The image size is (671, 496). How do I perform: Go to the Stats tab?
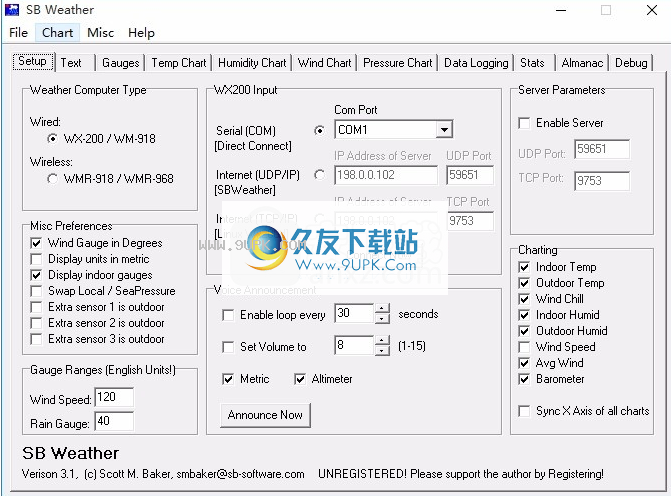click(x=532, y=63)
